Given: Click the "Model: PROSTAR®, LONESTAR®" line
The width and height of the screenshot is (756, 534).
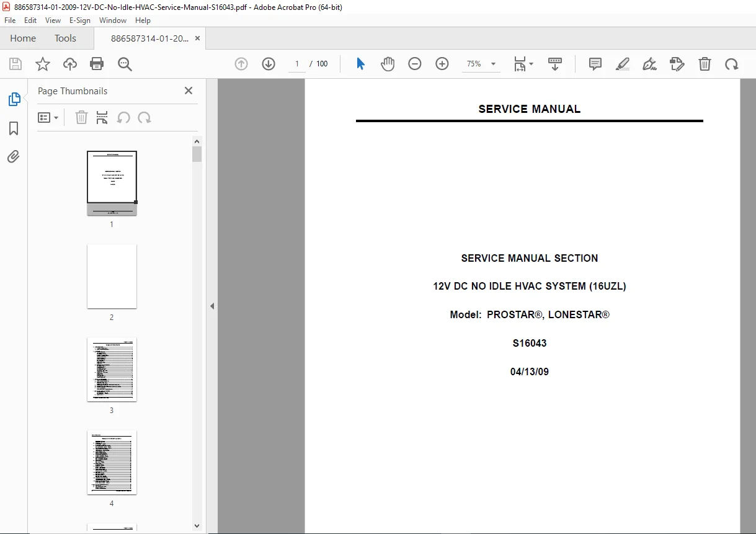Looking at the screenshot, I should pyautogui.click(x=530, y=314).
